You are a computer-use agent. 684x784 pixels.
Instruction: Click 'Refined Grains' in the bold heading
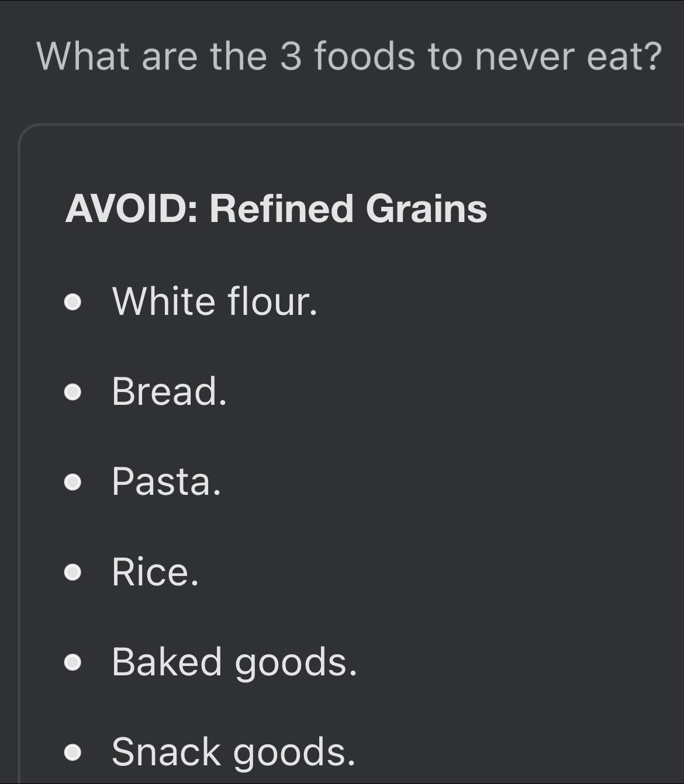[348, 209]
